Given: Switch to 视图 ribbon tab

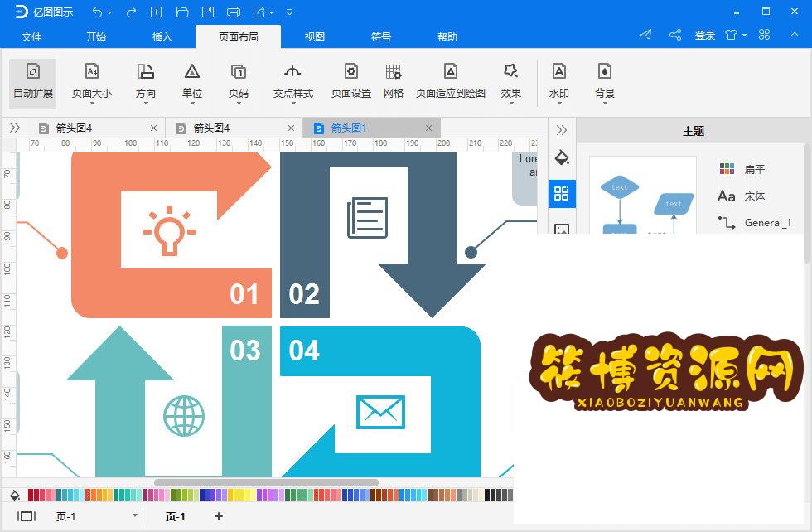Looking at the screenshot, I should click(314, 36).
